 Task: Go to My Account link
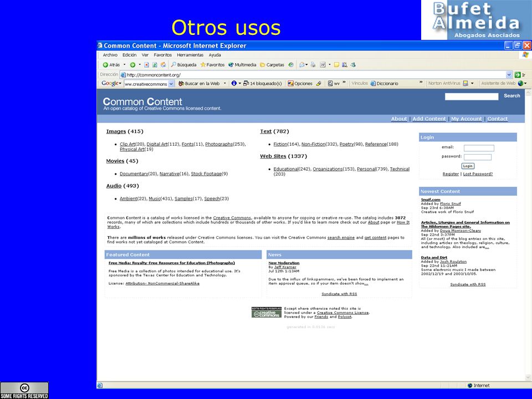467,119
